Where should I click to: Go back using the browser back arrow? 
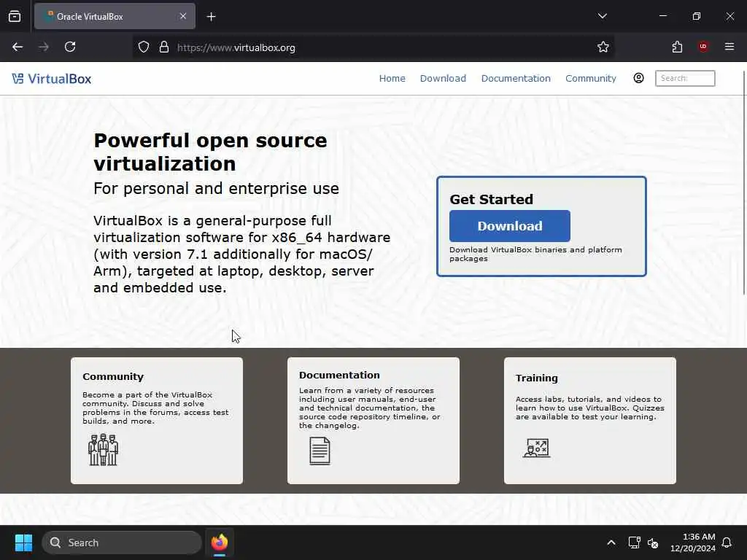point(18,47)
